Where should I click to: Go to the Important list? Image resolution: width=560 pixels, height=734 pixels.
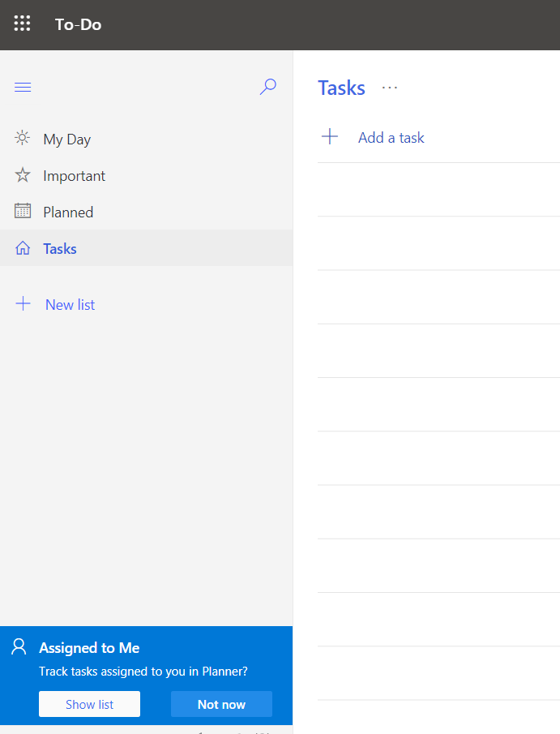[75, 176]
